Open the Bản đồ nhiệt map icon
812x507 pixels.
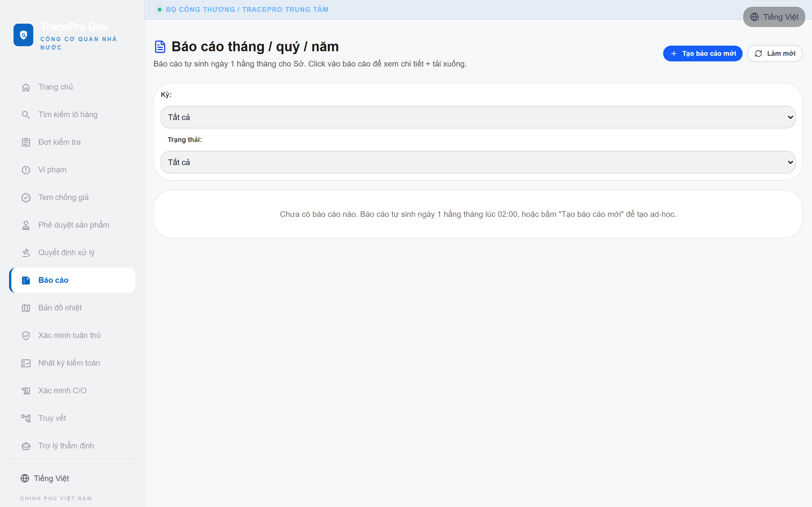click(x=26, y=308)
